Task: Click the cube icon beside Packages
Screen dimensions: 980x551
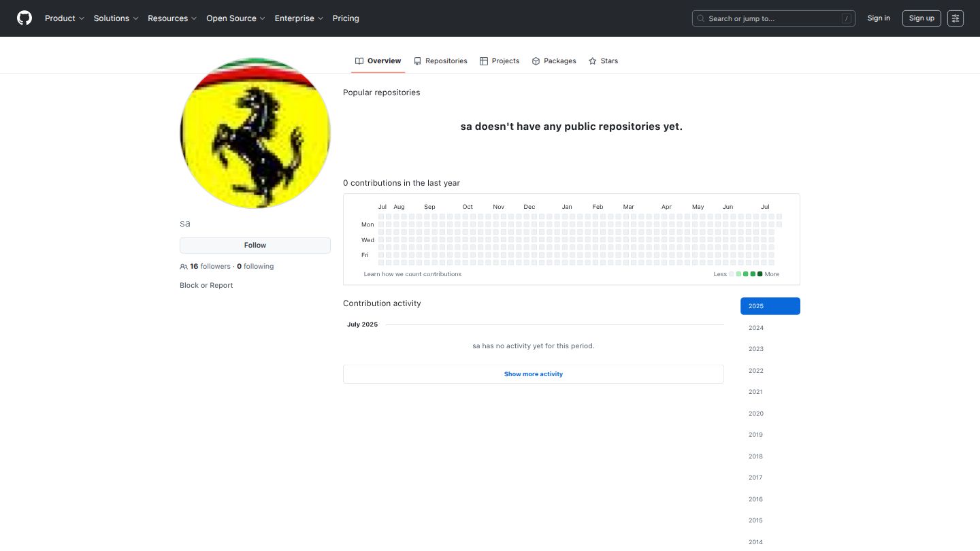Action: click(536, 61)
